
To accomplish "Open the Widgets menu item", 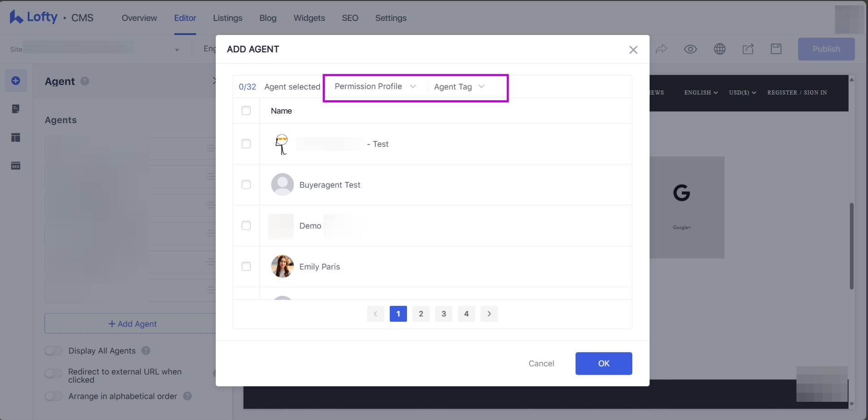I will click(x=309, y=18).
